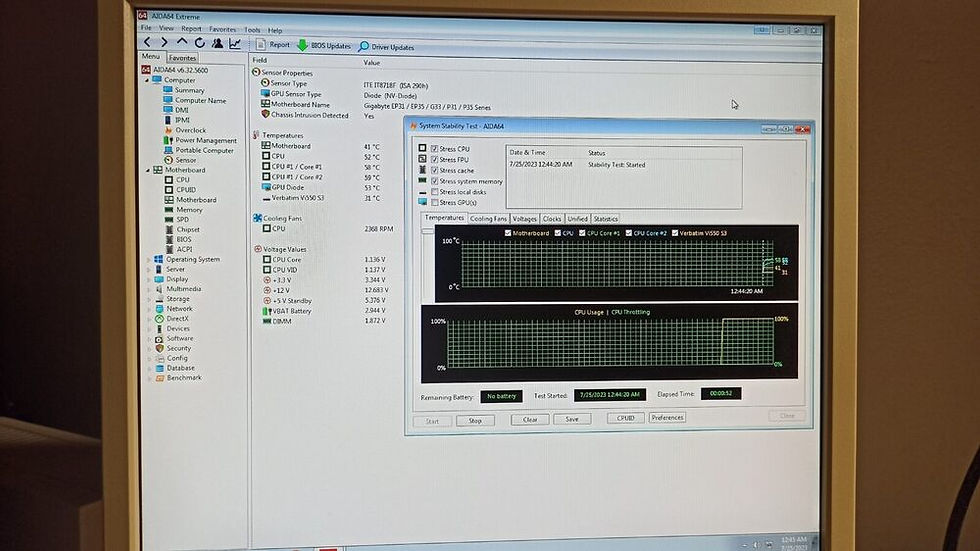
Task: Open Power Management in the tree
Action: 206,140
